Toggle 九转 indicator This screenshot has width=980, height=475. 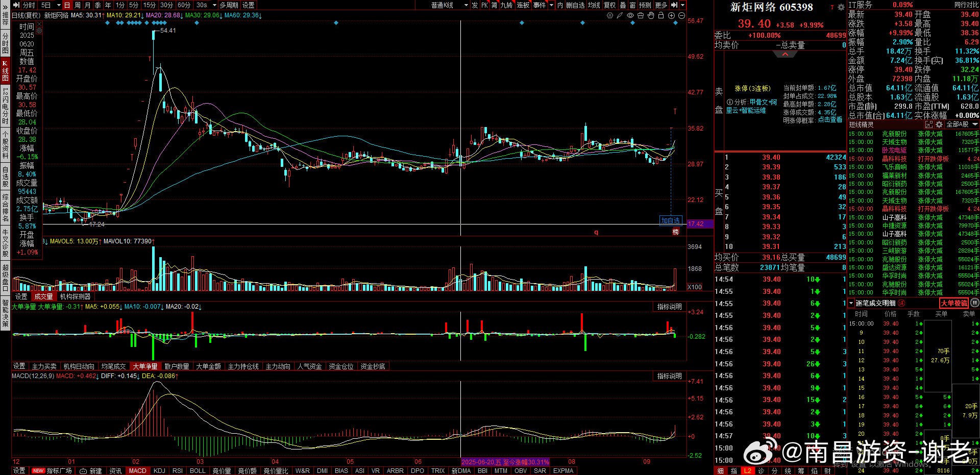[x=506, y=5]
